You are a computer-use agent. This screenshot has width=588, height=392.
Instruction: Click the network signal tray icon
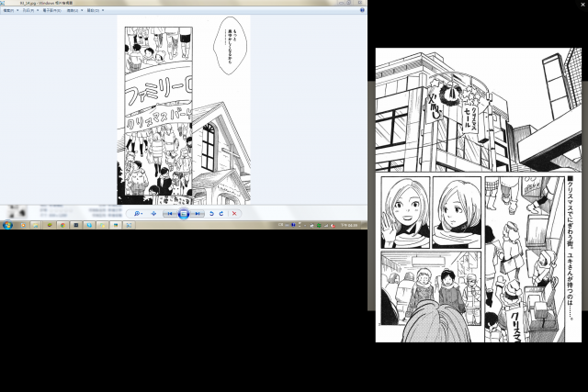coord(326,225)
